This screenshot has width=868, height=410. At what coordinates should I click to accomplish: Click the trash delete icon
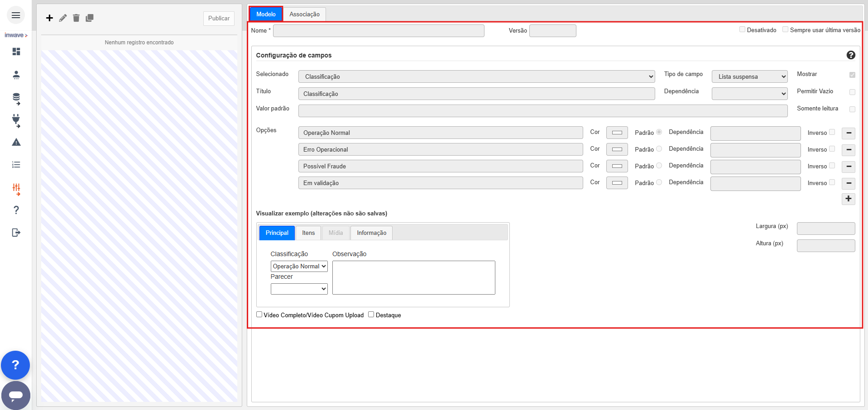(76, 18)
